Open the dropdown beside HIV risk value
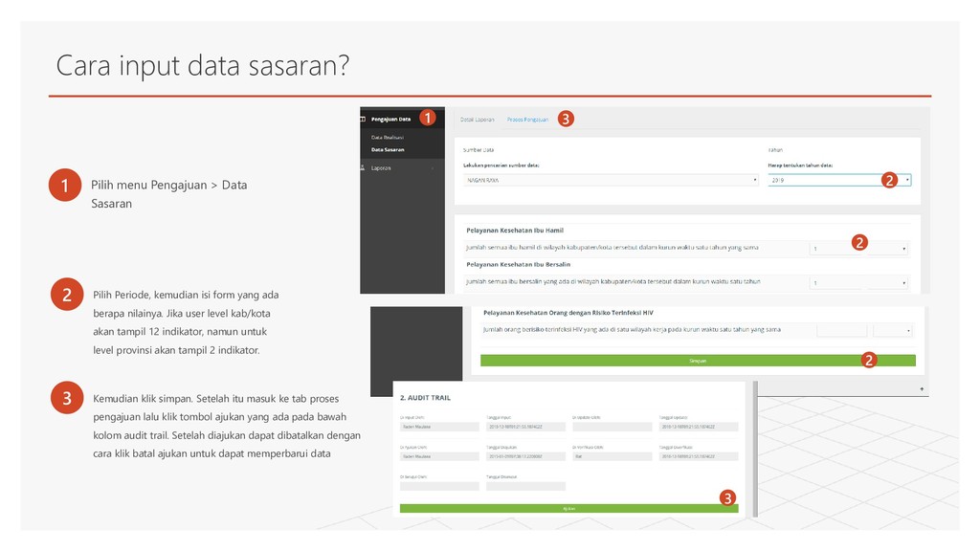980x551 pixels. point(893,330)
